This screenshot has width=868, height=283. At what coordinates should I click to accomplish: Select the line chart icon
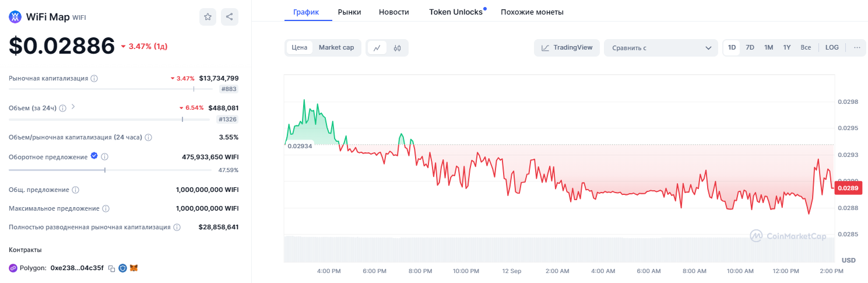pos(377,48)
